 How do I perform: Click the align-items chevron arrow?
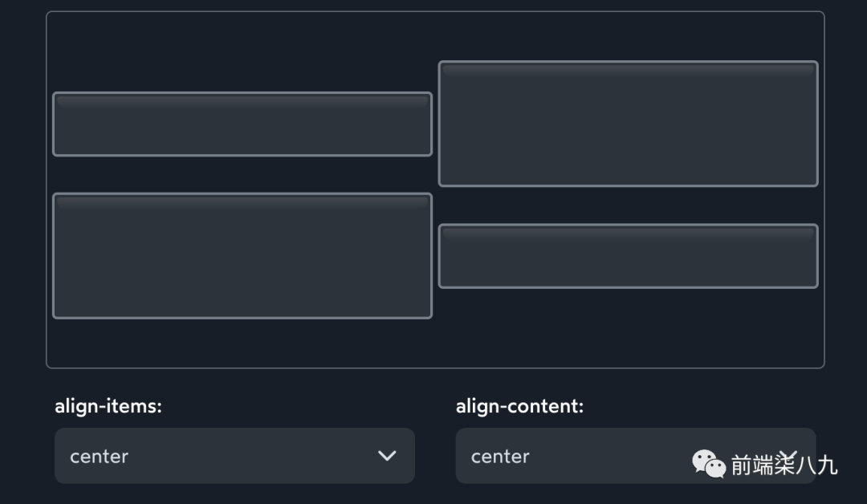pyautogui.click(x=387, y=456)
